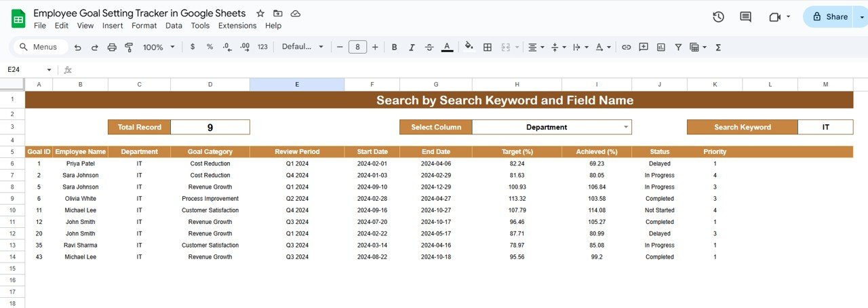Increase font size with plus button
This screenshot has width=868, height=308.
point(375,47)
